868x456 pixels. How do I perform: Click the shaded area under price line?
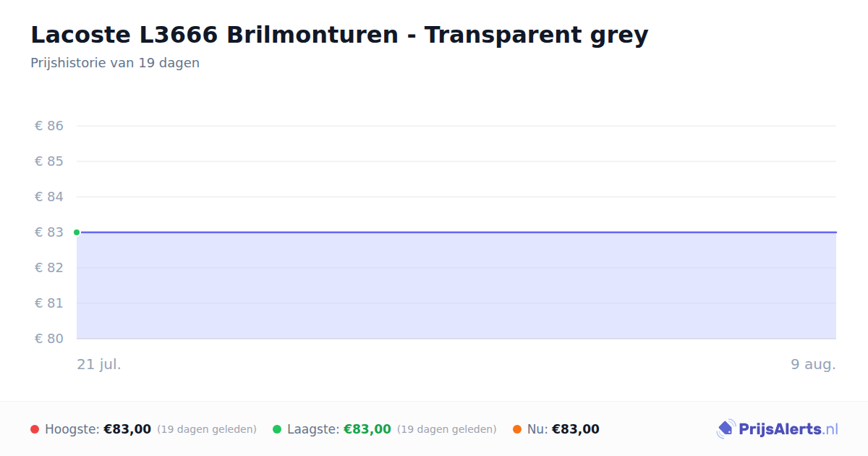[x=456, y=286]
